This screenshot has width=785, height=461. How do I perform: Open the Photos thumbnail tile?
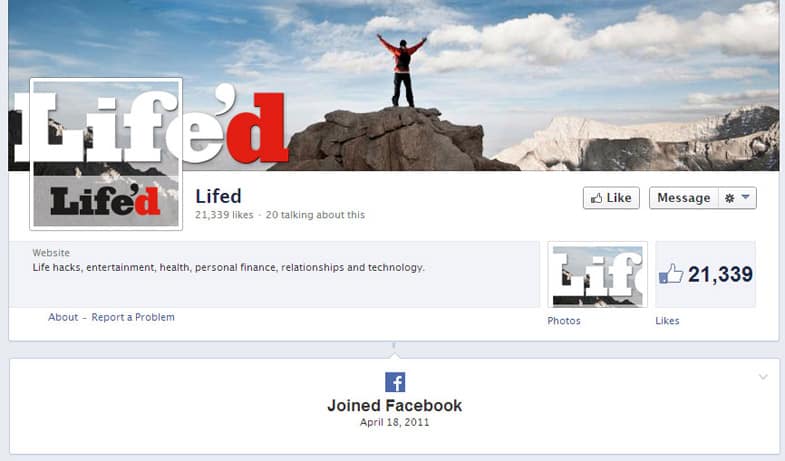coord(597,274)
